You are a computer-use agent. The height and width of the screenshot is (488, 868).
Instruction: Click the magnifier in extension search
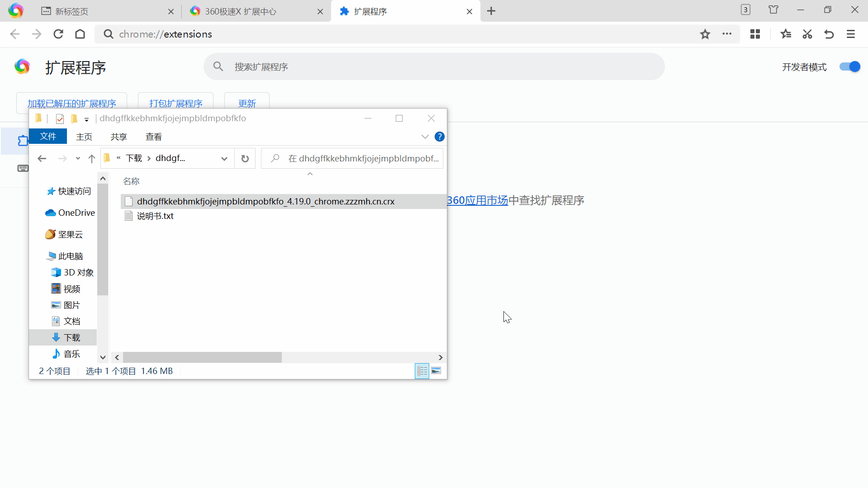point(218,66)
